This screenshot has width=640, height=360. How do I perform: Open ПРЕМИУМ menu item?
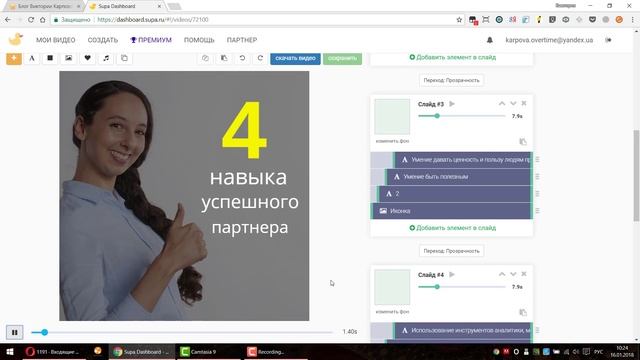tap(151, 40)
